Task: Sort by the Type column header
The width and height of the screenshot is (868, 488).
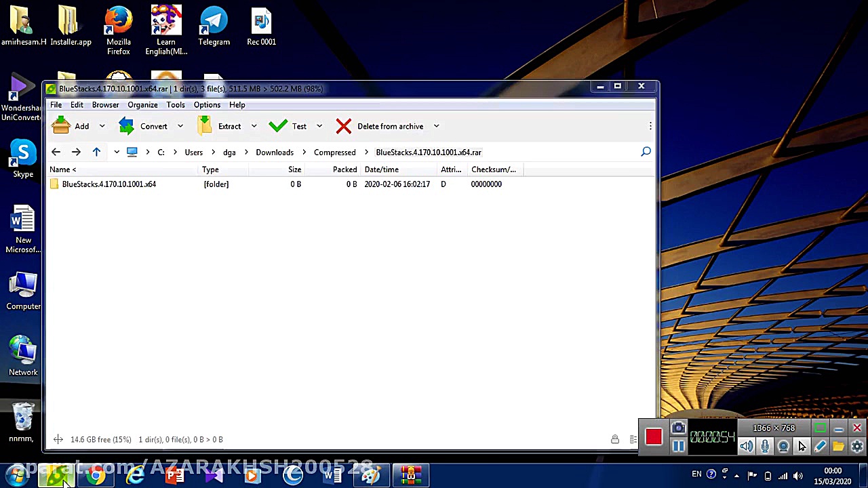Action: 224,169
